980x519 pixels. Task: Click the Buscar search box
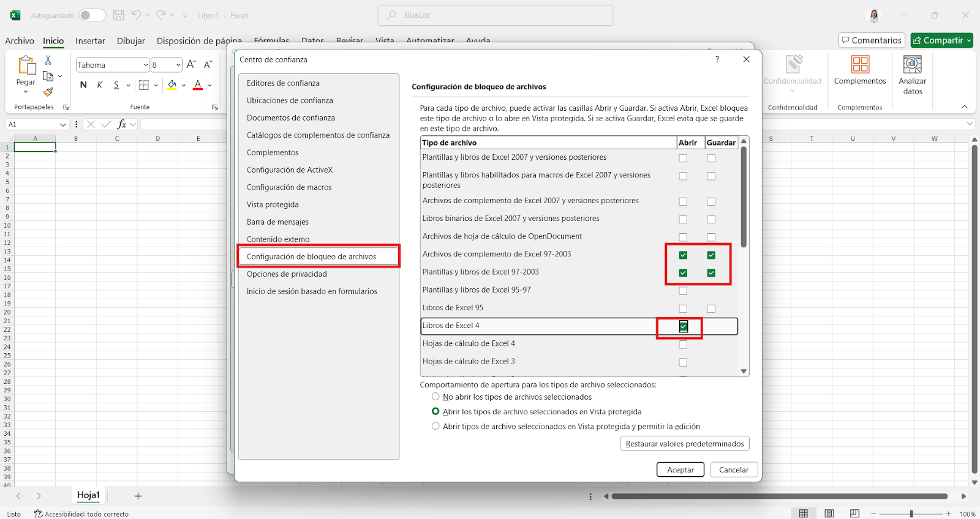point(496,15)
